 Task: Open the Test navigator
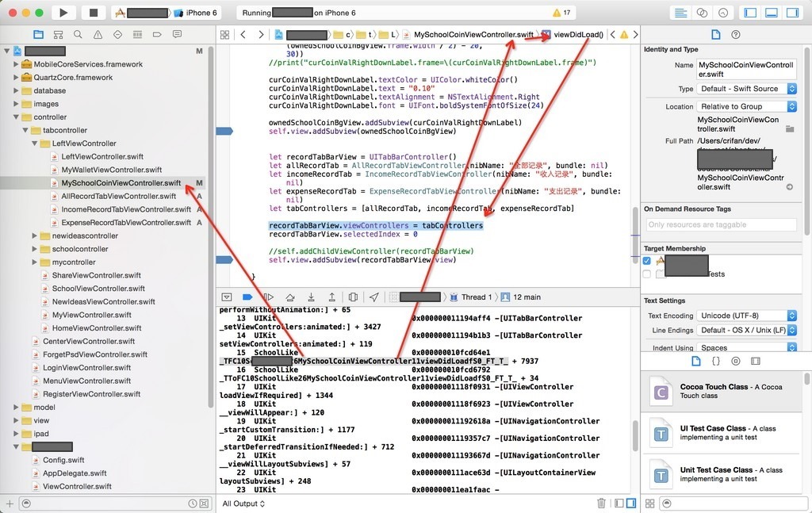click(117, 35)
